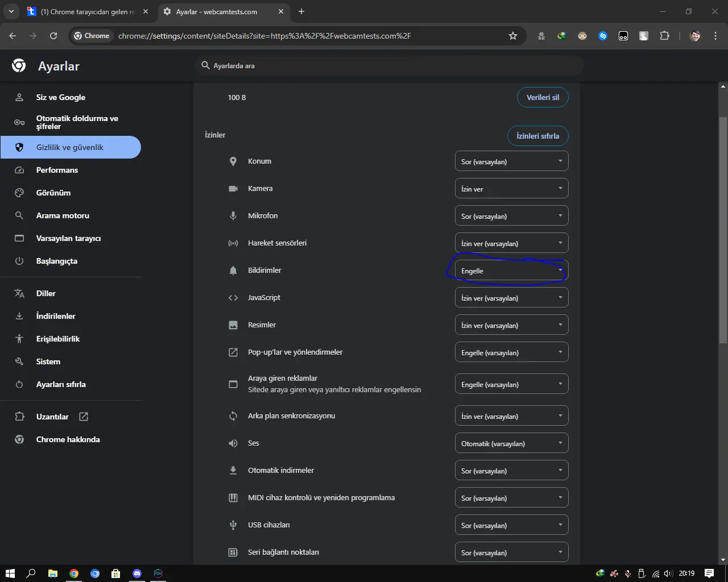
Task: Open Windows Start menu
Action: pyautogui.click(x=10, y=573)
